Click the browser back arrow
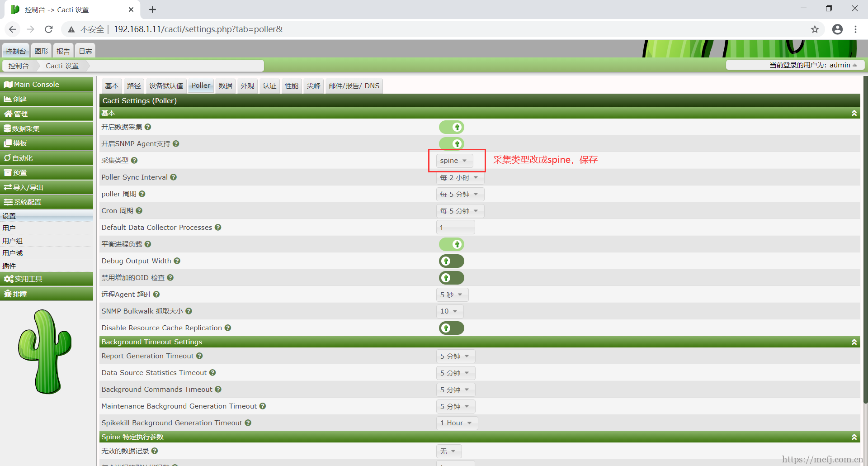 (x=13, y=29)
